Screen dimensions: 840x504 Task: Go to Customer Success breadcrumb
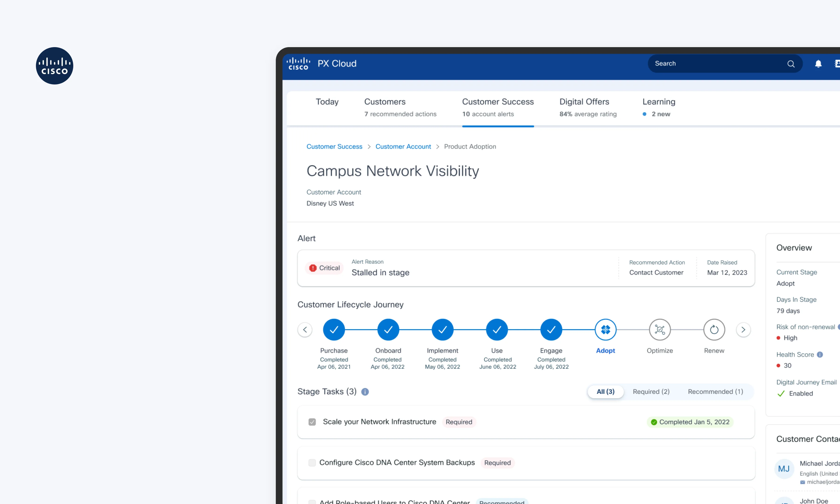point(334,146)
